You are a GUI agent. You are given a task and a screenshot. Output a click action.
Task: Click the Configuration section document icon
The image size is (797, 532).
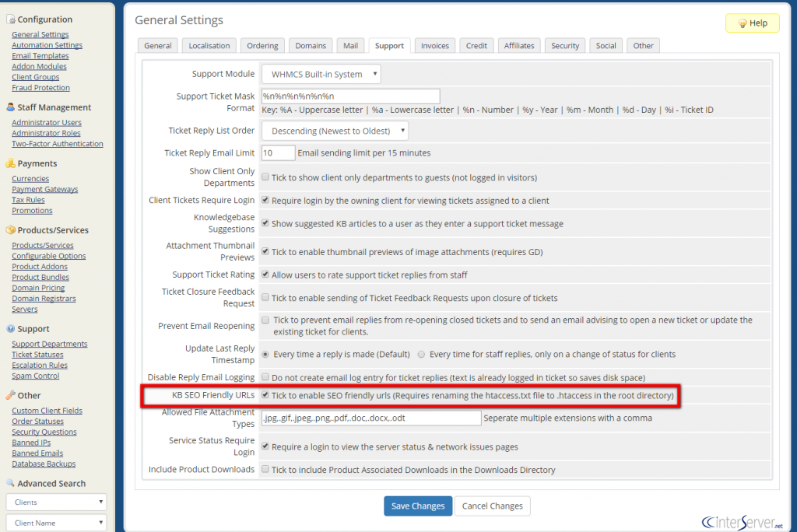click(11, 19)
